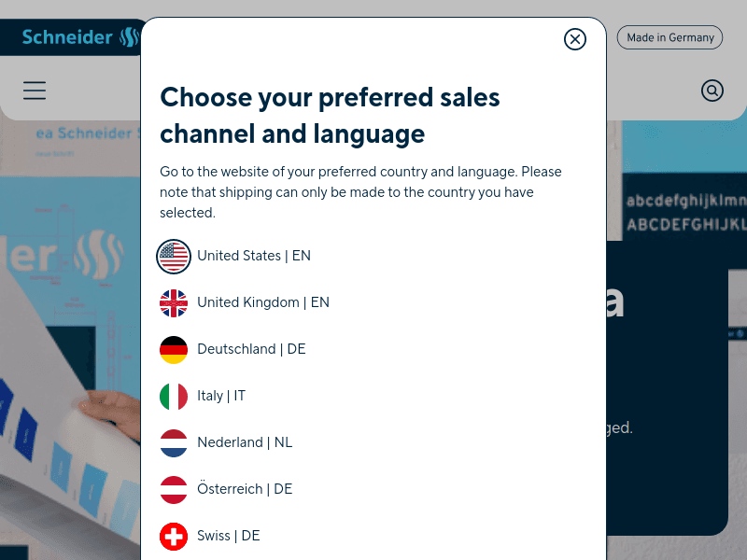Click the Italian flag icon

pyautogui.click(x=174, y=396)
